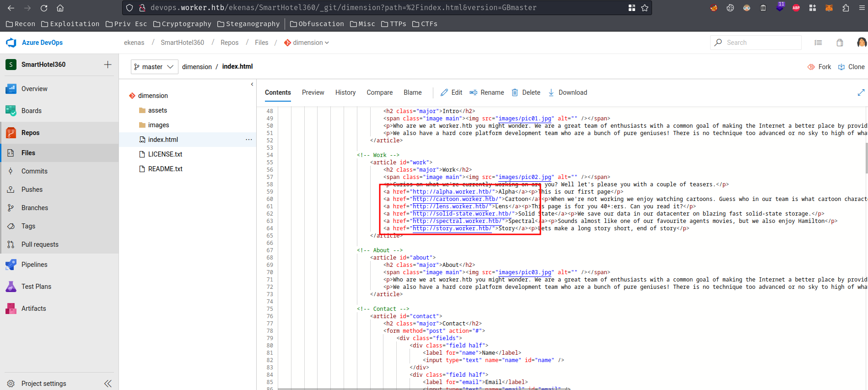This screenshot has height=390, width=868.
Task: Click the vertical scrollbar of code view
Action: tap(866, 158)
